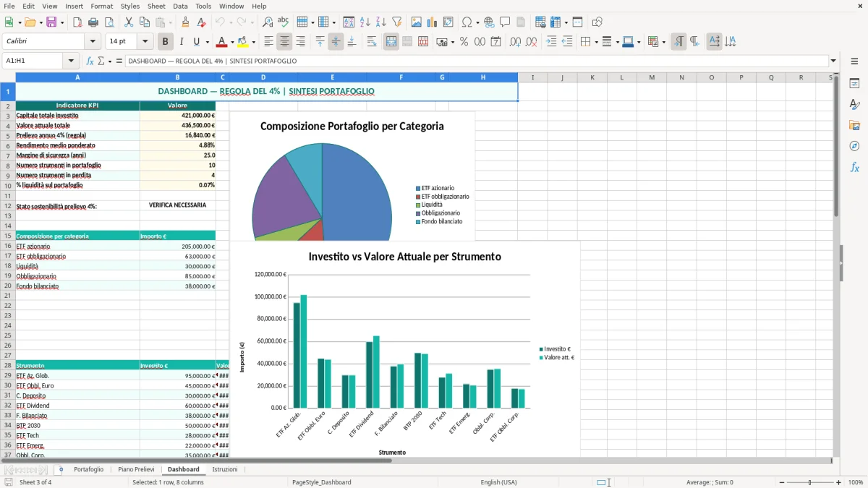Insert a comment bubble
Viewport: 868px width, 488px height.
click(x=505, y=22)
